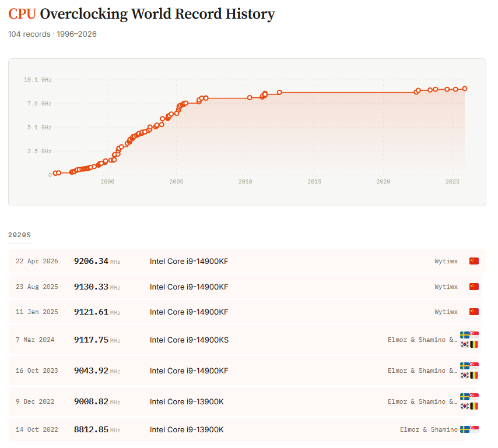The height and width of the screenshot is (448, 498).
Task: Select chart point starting the long flat line
Action: point(279,92)
